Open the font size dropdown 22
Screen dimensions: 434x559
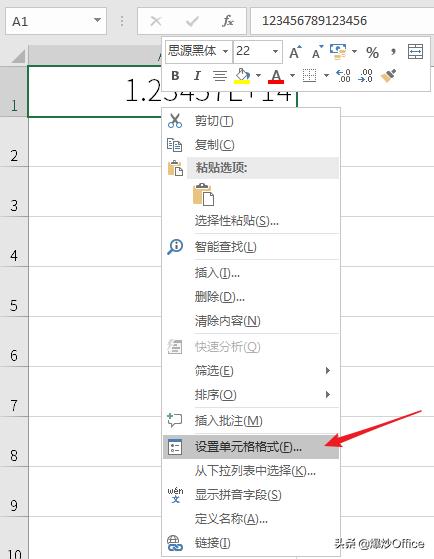coord(275,51)
